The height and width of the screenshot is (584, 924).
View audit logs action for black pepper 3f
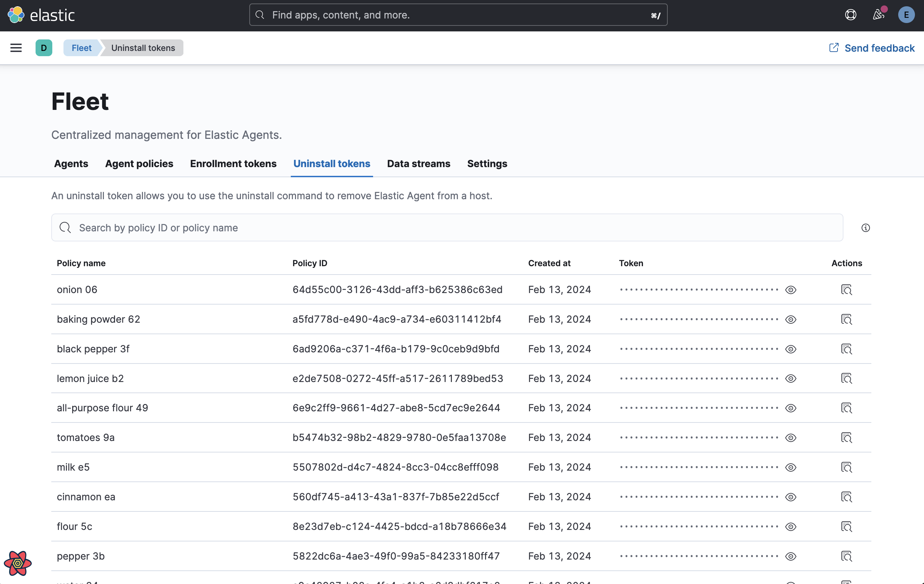pyautogui.click(x=847, y=349)
